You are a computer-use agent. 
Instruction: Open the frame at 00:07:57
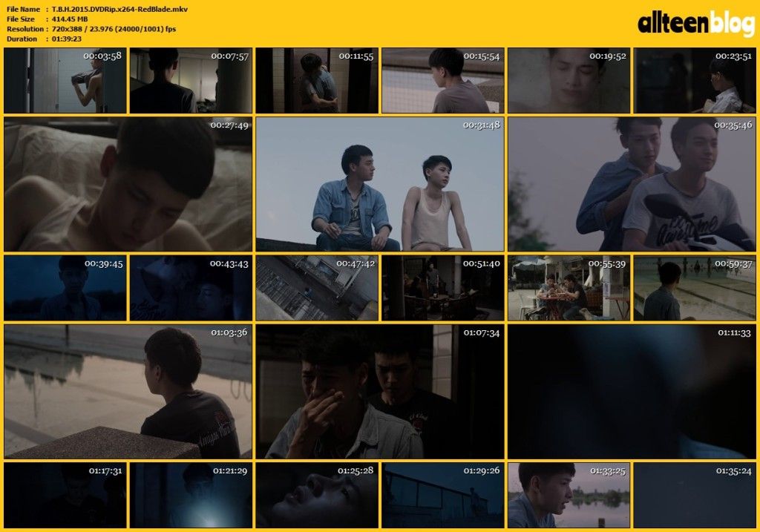pos(191,80)
